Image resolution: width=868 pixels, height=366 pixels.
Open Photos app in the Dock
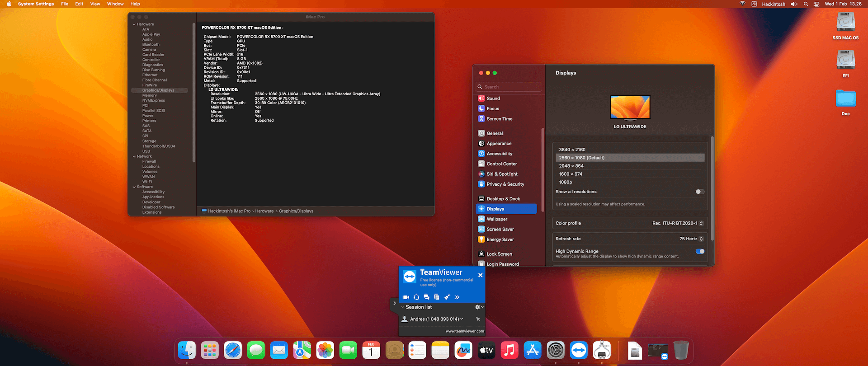(325, 350)
